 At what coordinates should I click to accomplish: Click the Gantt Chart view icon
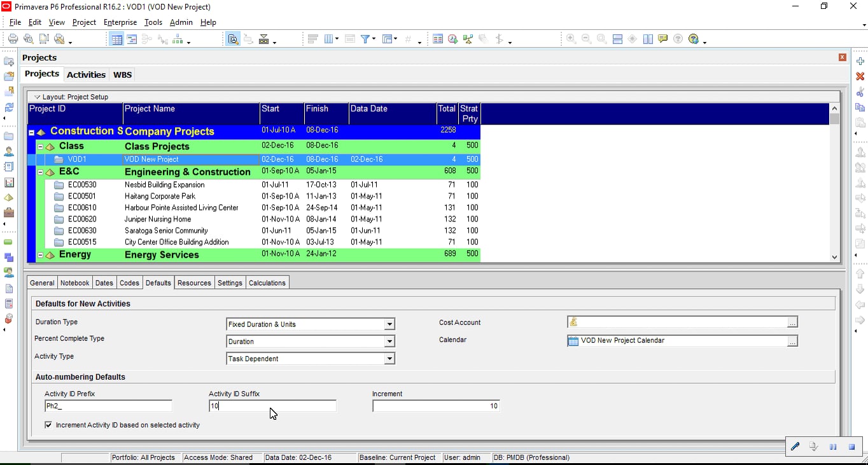(x=132, y=39)
